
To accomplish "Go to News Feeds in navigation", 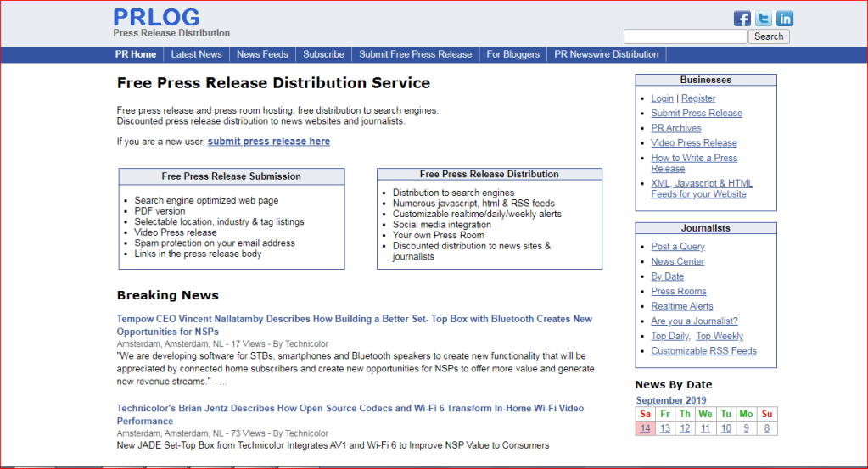I will tap(262, 54).
